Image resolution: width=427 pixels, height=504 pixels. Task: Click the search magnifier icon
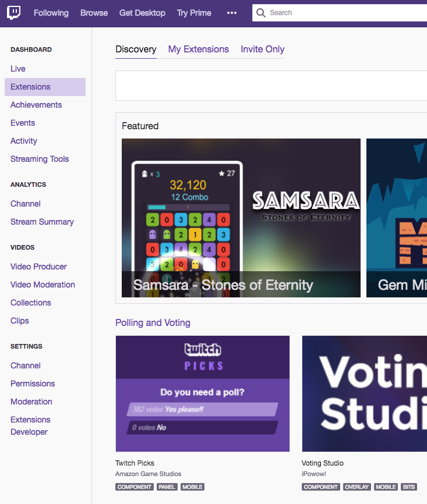tap(260, 13)
